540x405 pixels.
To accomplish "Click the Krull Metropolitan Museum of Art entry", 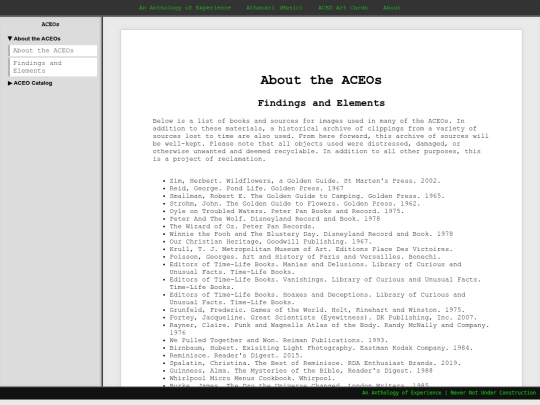I will click(x=311, y=249).
